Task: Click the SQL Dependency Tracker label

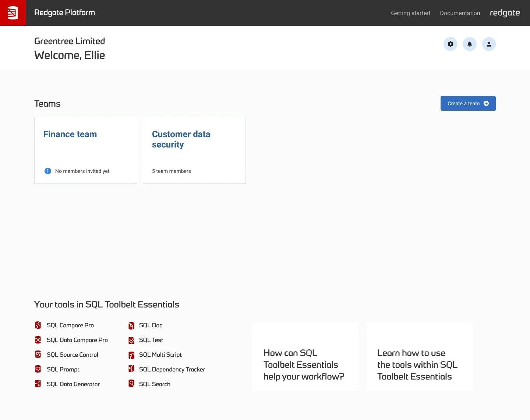Action: 172,369
